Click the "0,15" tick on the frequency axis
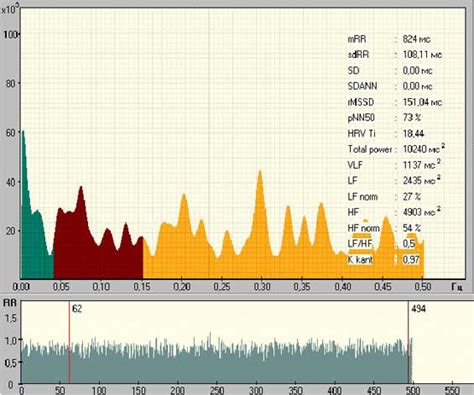Viewport: 474px width, 395px height. [x=142, y=287]
